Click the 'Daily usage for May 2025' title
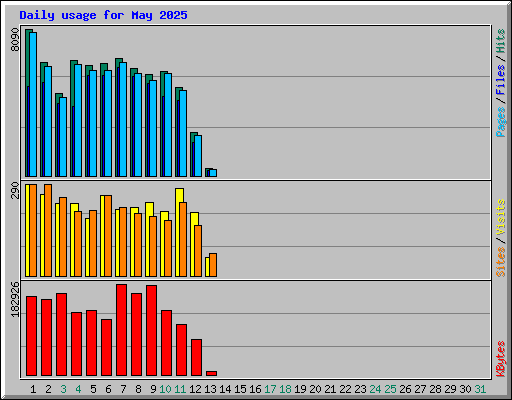512x400 pixels. click(103, 15)
